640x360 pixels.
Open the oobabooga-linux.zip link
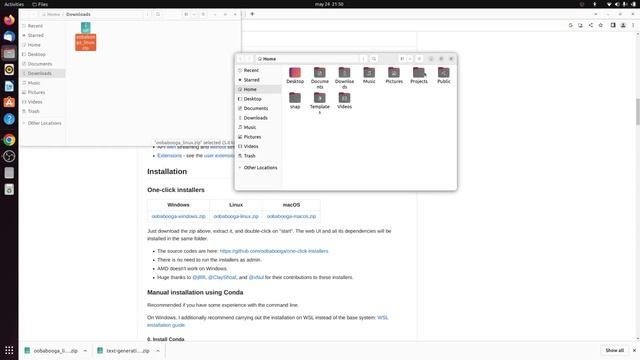pyautogui.click(x=236, y=216)
